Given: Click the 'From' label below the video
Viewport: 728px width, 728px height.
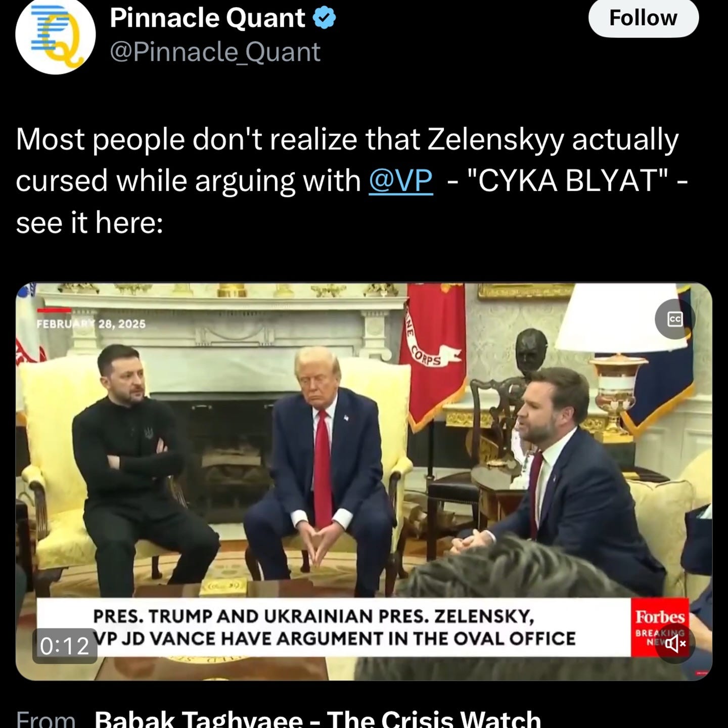Looking at the screenshot, I should coord(46,718).
